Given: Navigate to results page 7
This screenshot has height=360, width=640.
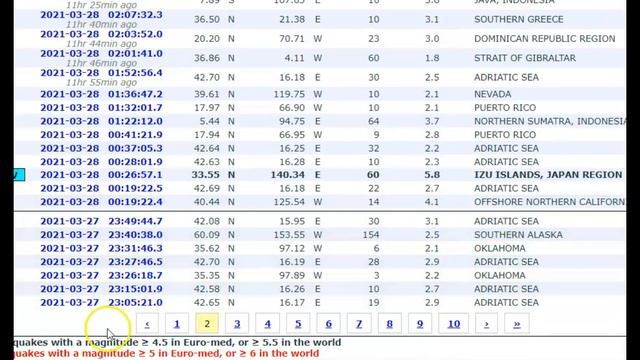Looking at the screenshot, I should tap(359, 324).
